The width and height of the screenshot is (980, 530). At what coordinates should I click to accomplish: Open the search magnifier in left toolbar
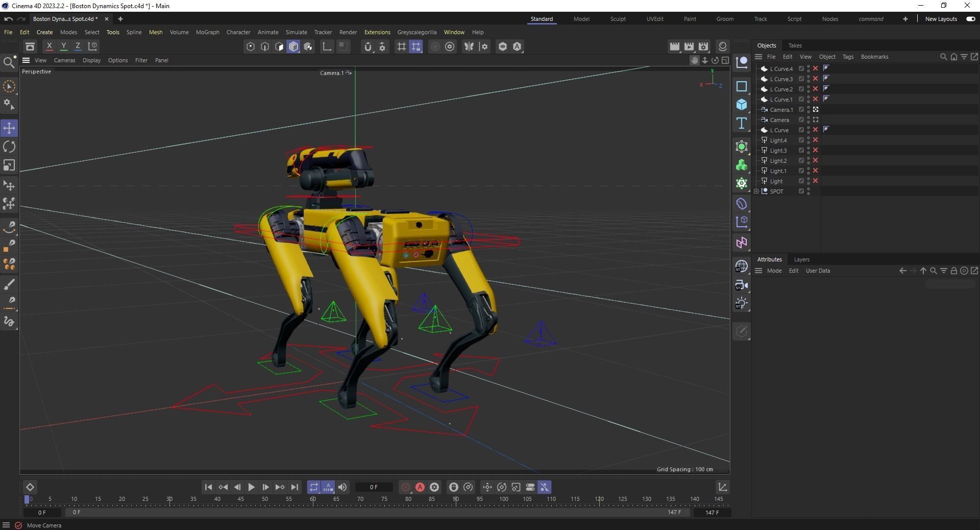coord(9,63)
